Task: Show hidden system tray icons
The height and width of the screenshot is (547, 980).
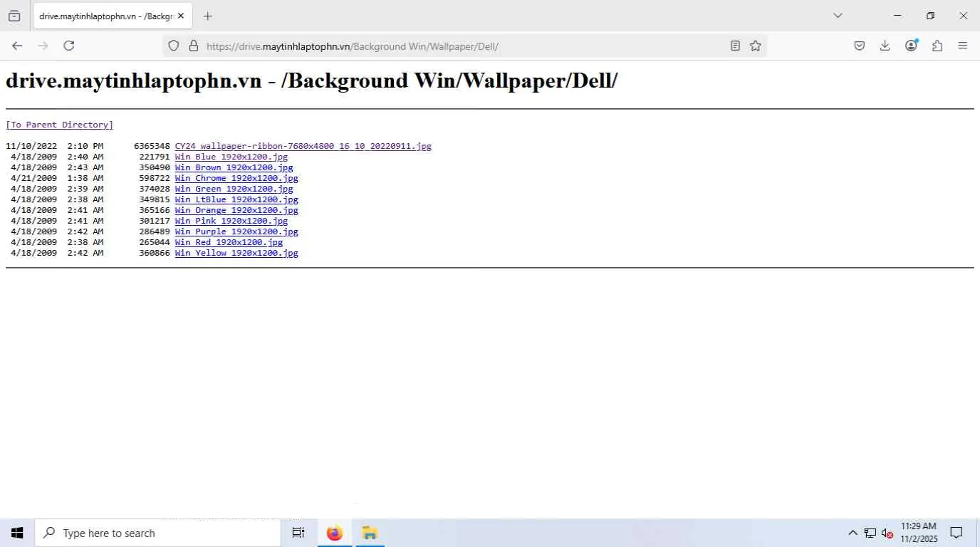Action: click(x=853, y=533)
